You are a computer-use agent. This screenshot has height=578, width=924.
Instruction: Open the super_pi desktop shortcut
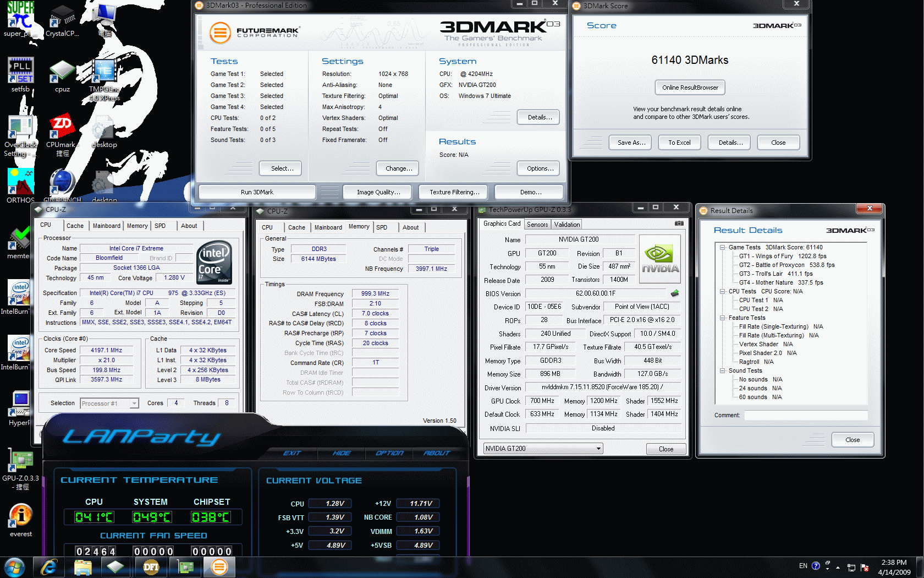(20, 19)
